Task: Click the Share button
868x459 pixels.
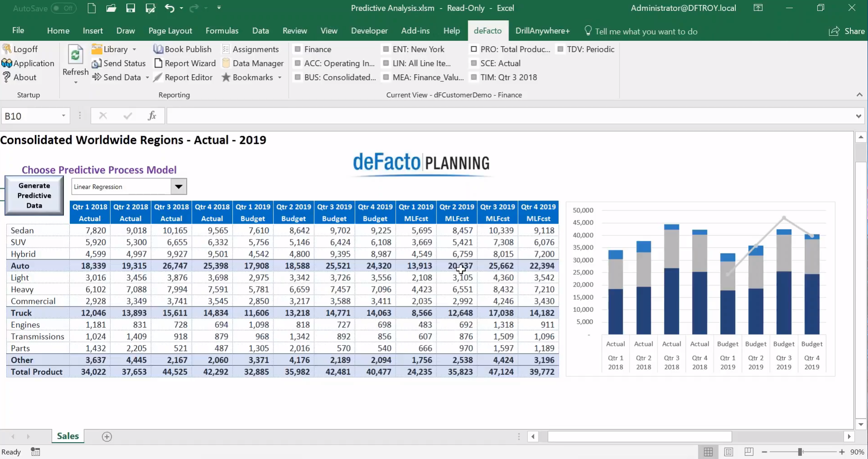Action: pos(847,31)
